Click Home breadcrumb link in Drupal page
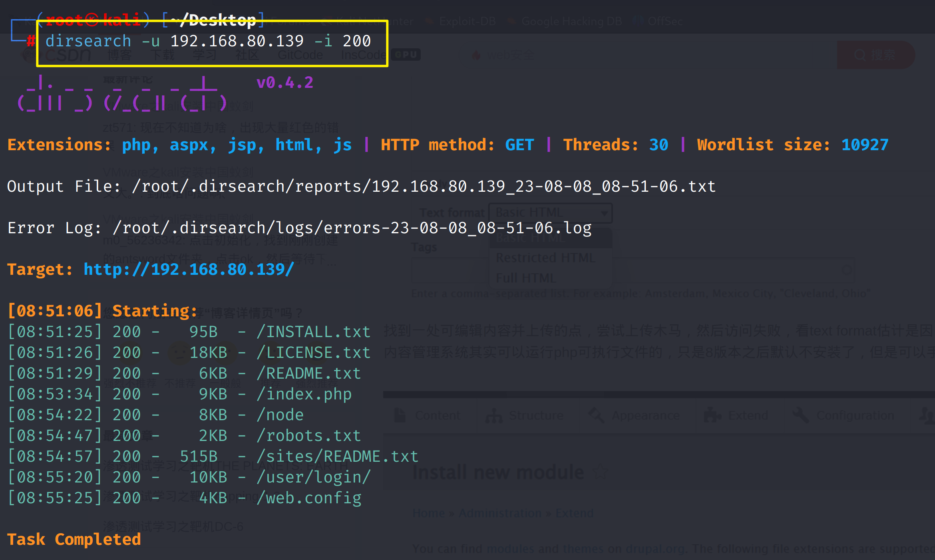Viewport: 935px width, 560px height. pyautogui.click(x=428, y=513)
